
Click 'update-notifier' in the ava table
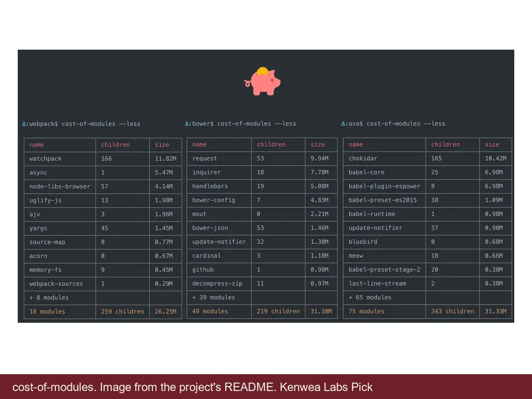pos(376,228)
